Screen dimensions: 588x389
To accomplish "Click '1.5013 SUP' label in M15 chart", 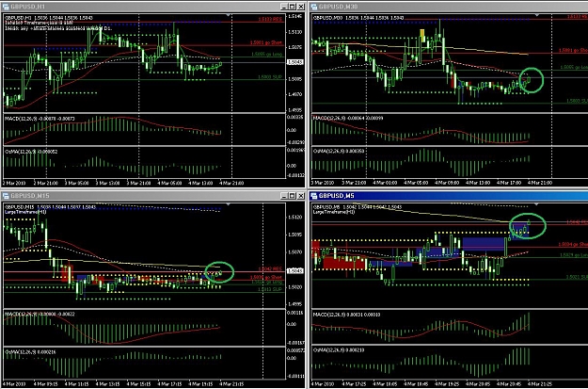I will 270,289.
